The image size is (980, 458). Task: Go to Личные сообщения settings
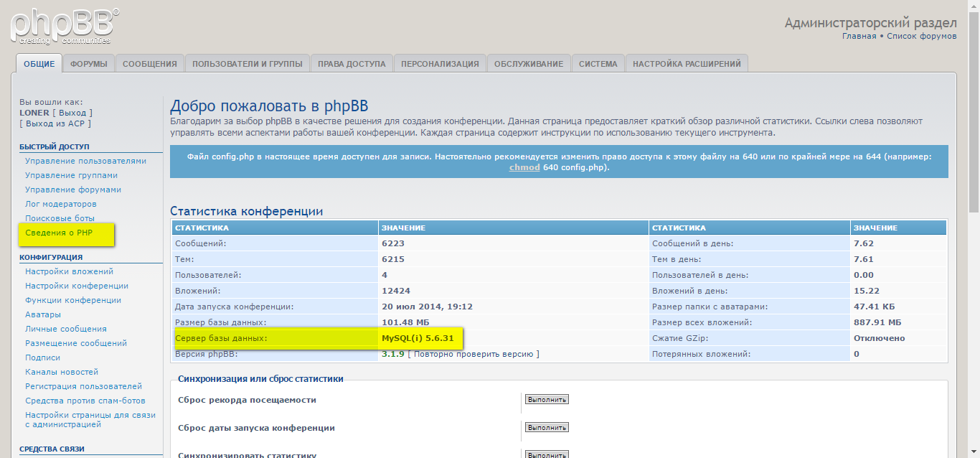click(66, 329)
